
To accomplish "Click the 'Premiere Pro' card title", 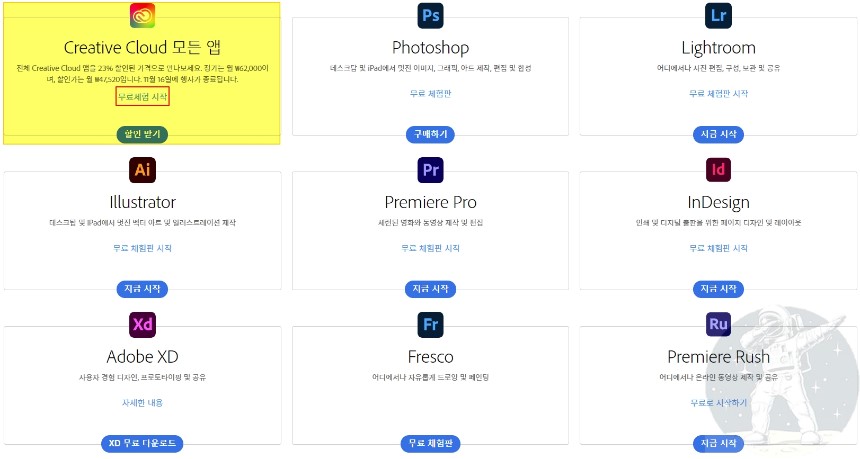I will pyautogui.click(x=431, y=202).
